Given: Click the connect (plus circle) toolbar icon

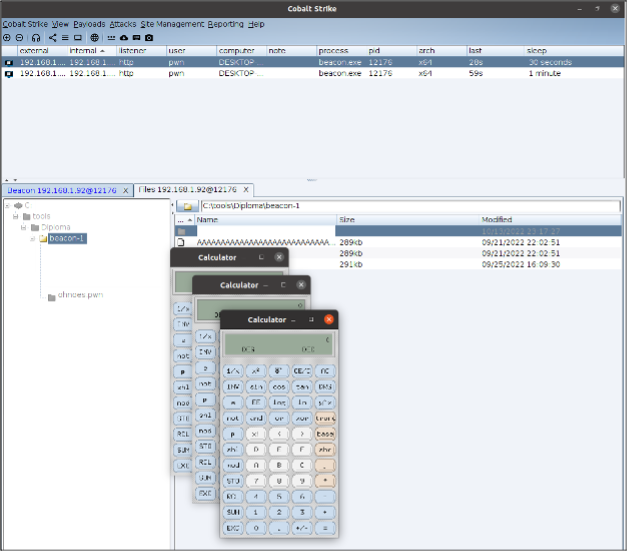Looking at the screenshot, I should pyautogui.click(x=7, y=38).
